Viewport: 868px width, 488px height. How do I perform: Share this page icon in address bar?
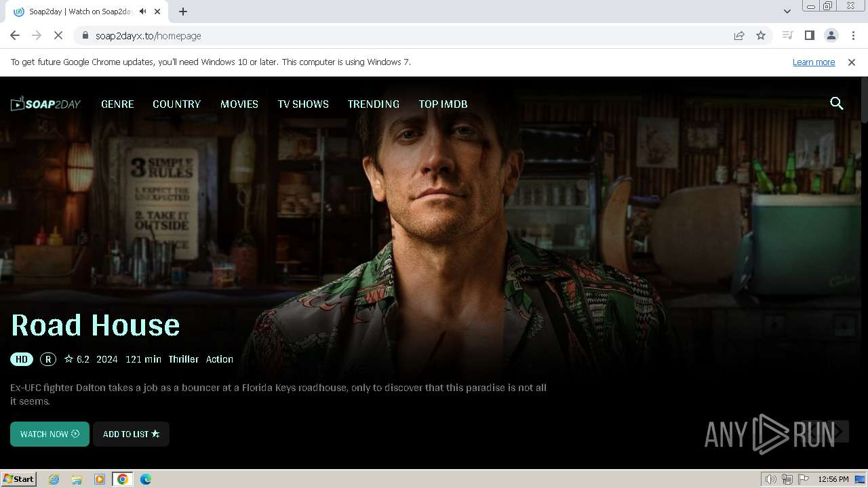click(x=739, y=35)
